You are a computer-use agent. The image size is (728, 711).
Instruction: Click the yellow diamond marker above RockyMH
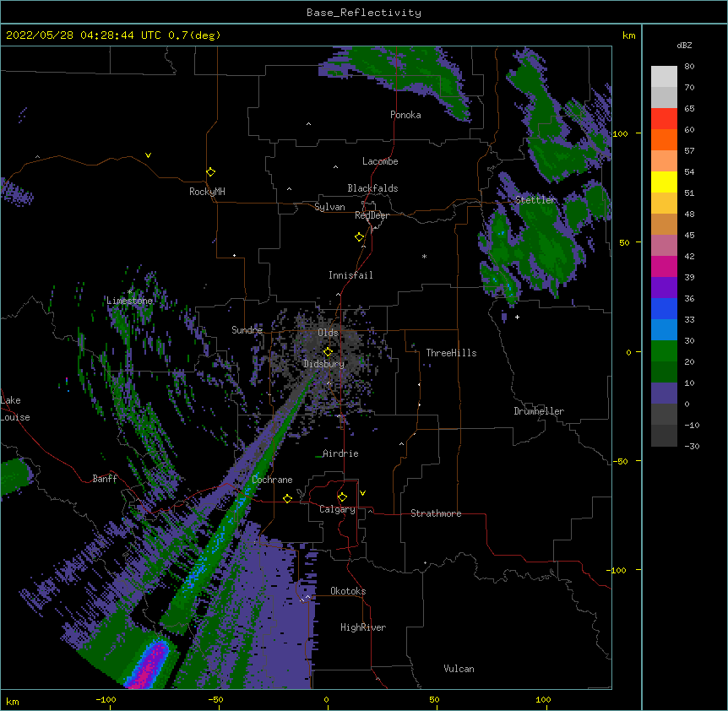tap(210, 172)
